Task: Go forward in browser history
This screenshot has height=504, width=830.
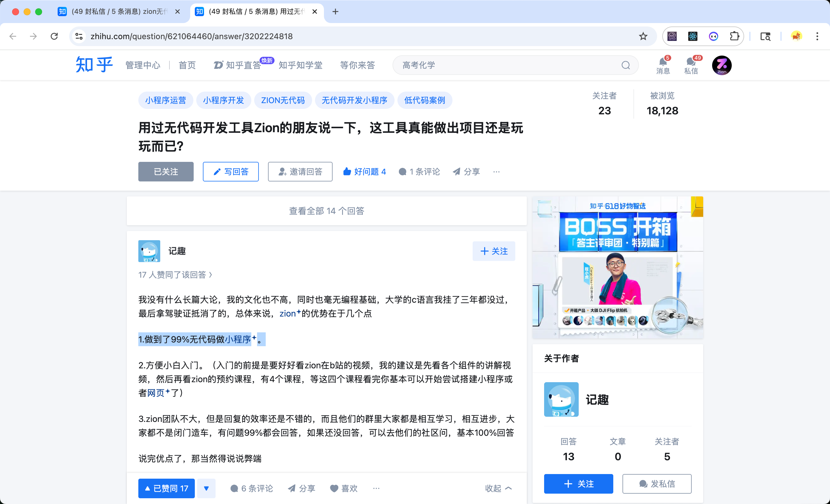Action: 33,36
